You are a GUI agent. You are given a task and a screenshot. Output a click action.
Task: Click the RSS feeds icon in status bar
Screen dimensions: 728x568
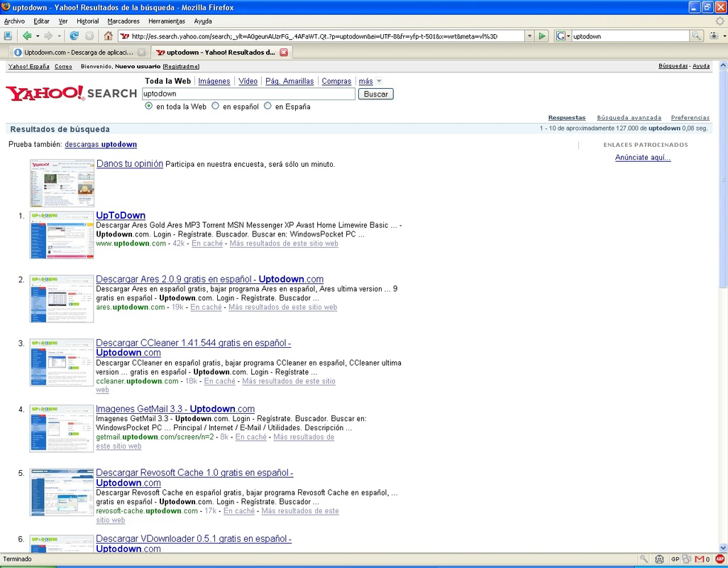click(687, 559)
